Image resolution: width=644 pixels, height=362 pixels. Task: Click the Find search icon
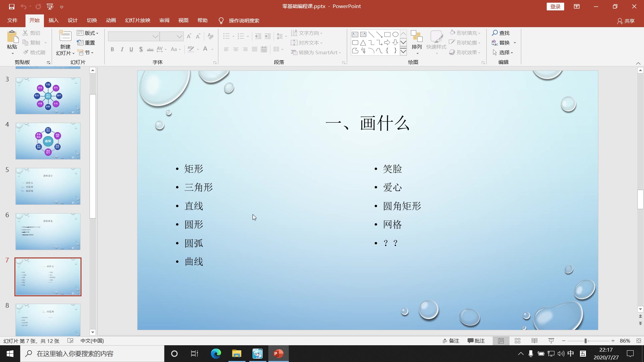[x=495, y=33]
